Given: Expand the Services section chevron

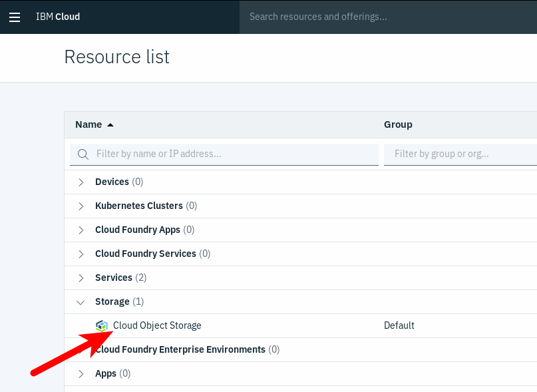Looking at the screenshot, I should [81, 278].
